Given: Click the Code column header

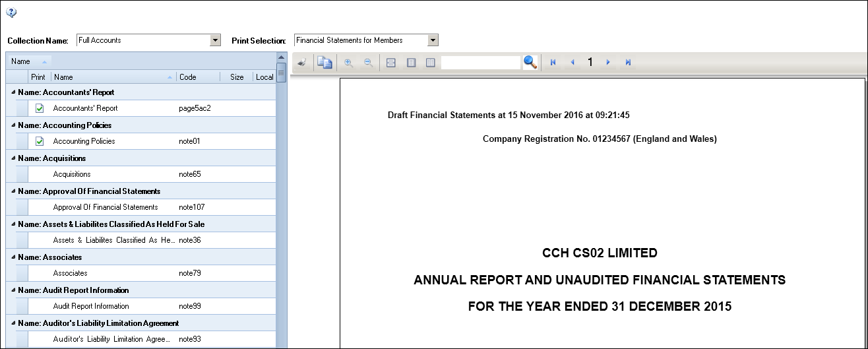Looking at the screenshot, I should tap(198, 77).
